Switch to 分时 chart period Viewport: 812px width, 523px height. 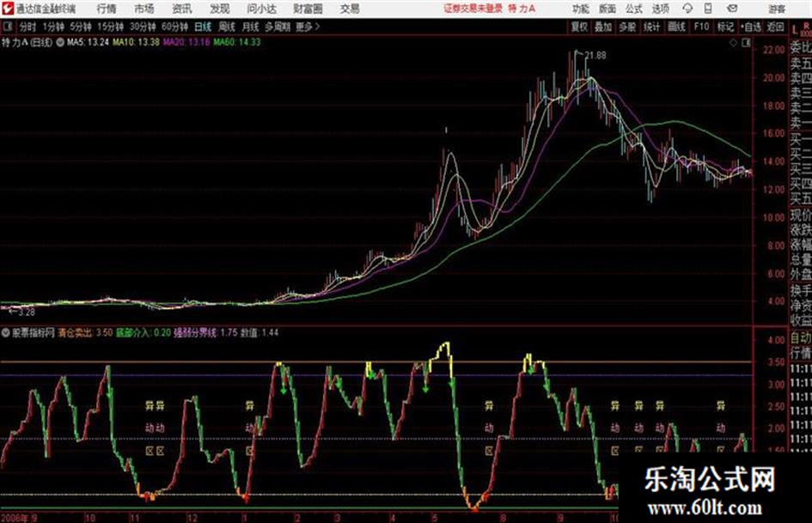[27, 27]
